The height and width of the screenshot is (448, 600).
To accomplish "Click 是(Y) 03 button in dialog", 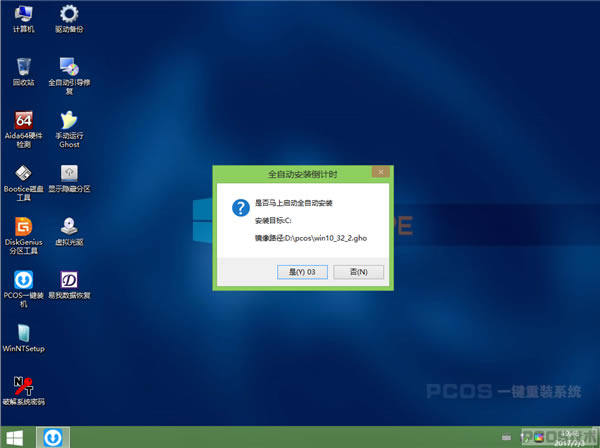I will (x=302, y=272).
